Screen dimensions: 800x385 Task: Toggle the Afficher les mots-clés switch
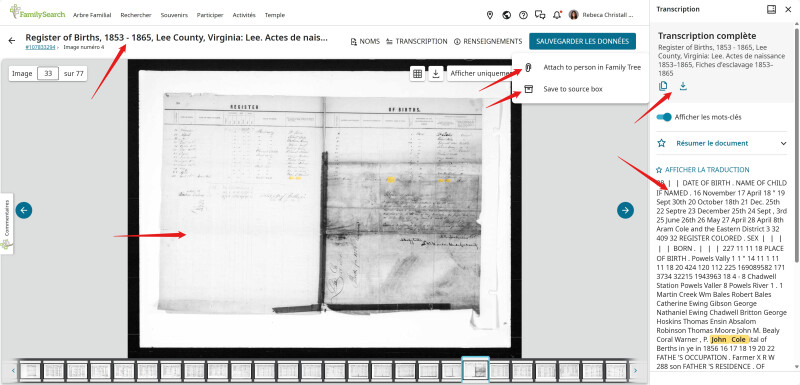[664, 117]
